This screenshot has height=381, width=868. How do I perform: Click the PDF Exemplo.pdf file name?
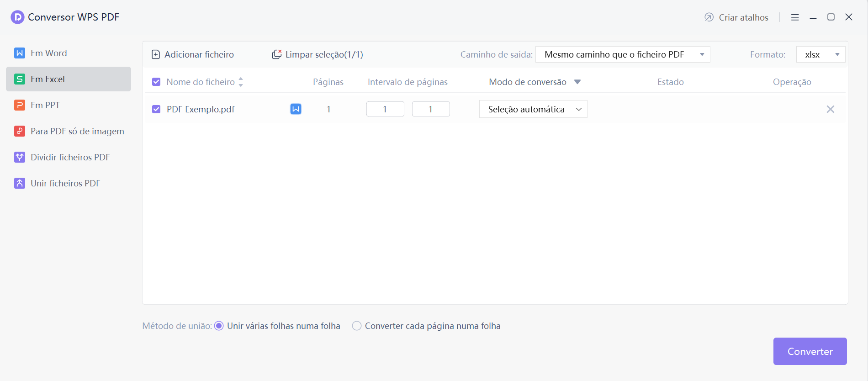201,109
